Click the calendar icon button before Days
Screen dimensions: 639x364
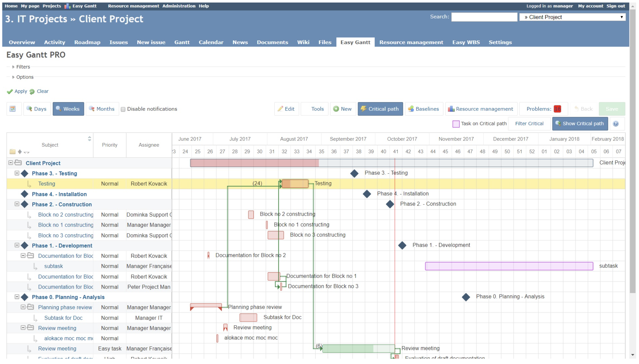tap(13, 109)
